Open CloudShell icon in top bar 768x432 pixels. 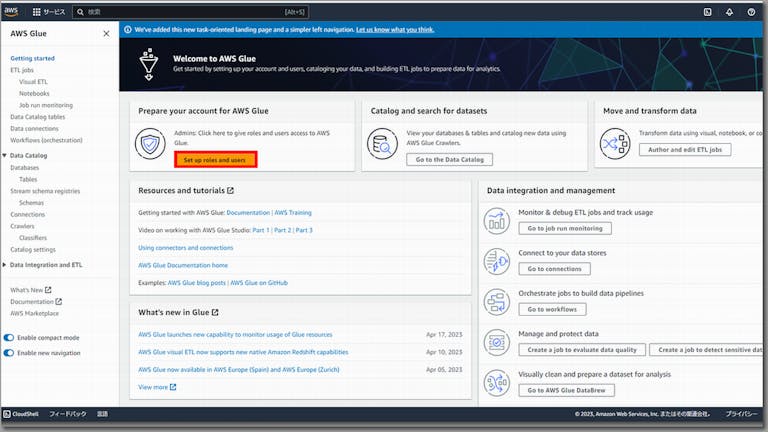click(707, 12)
